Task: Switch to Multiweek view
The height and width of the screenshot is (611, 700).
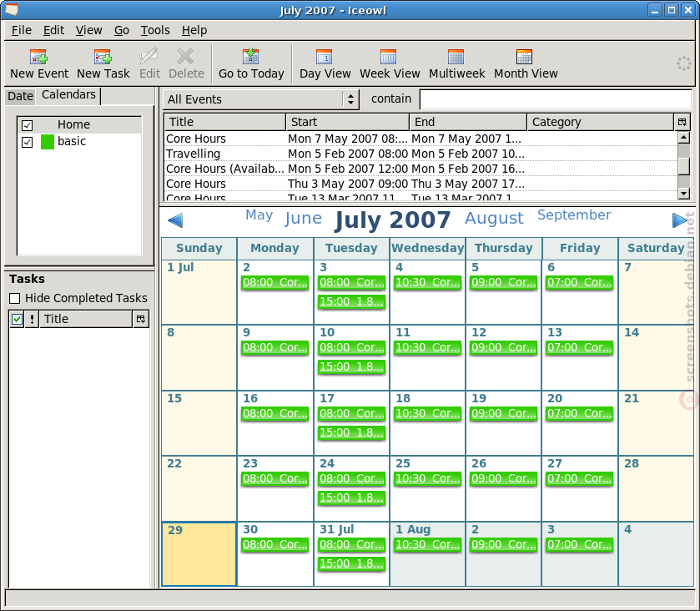Action: click(456, 64)
